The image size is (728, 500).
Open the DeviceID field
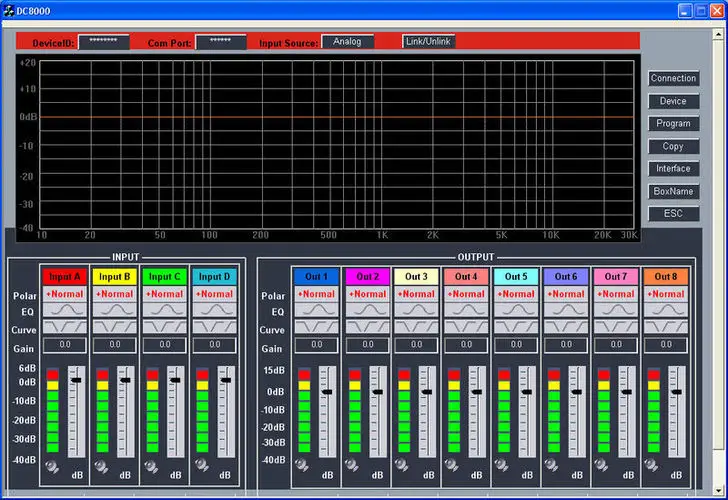tap(103, 42)
